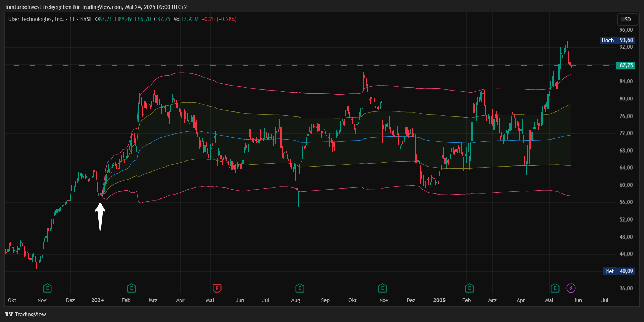Click the earnings E icon near Nov 2024
Viewport: 644px width, 322px height.
coord(382,288)
